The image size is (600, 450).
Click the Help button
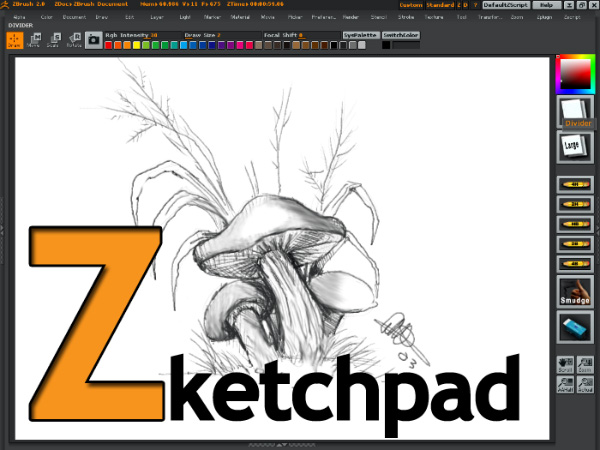[547, 5]
